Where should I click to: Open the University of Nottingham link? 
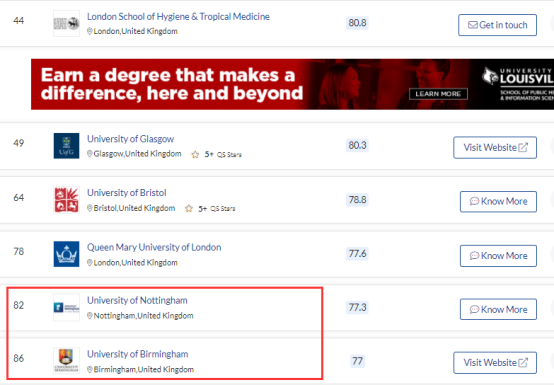[x=137, y=300]
